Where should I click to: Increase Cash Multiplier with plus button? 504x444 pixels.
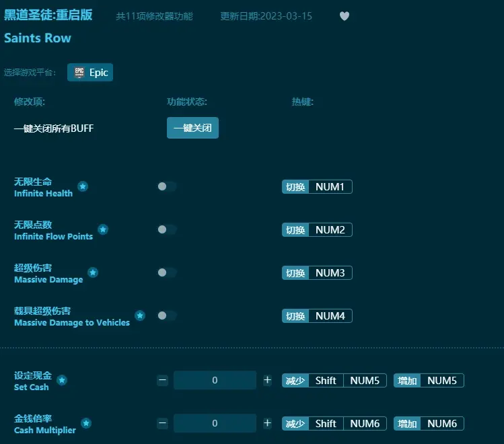click(x=267, y=423)
